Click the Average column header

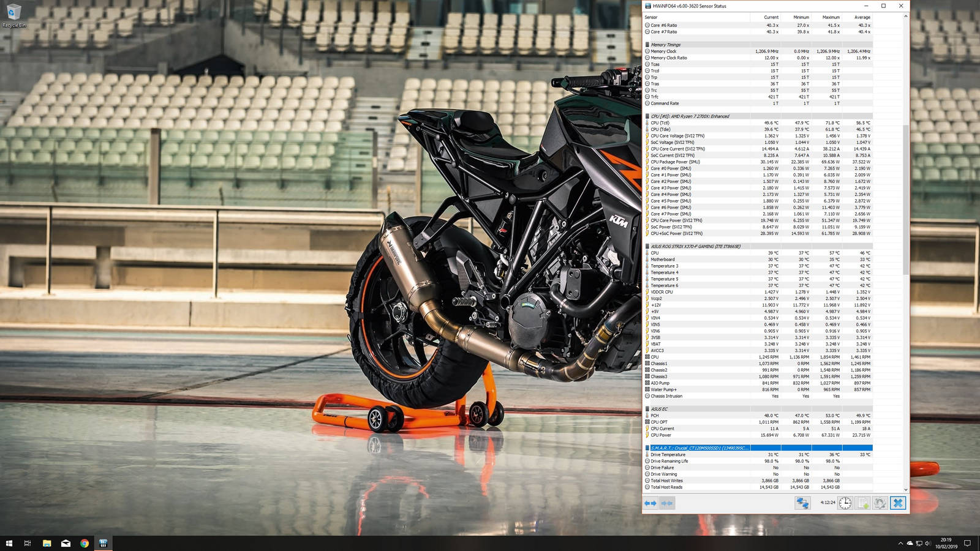coord(862,17)
